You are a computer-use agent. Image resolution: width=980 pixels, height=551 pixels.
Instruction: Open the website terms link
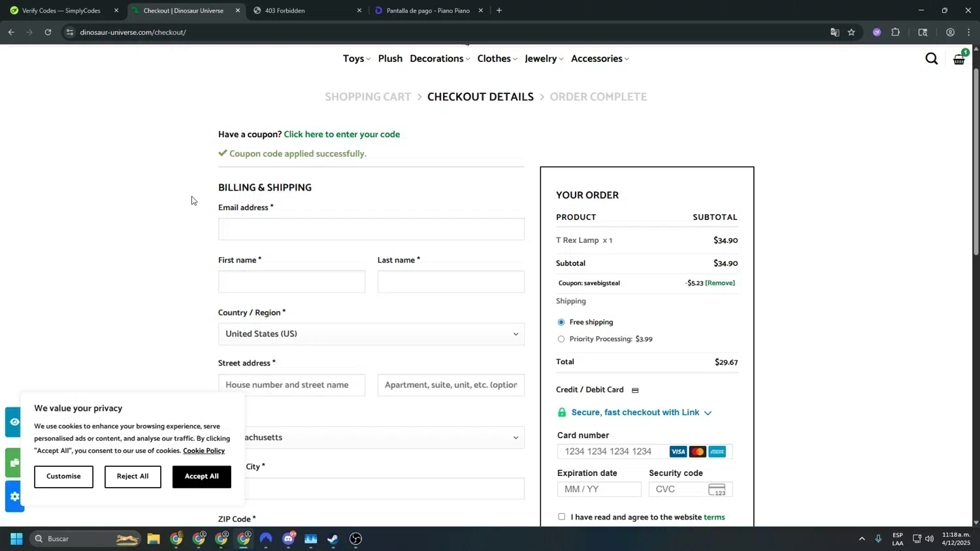[x=714, y=517]
